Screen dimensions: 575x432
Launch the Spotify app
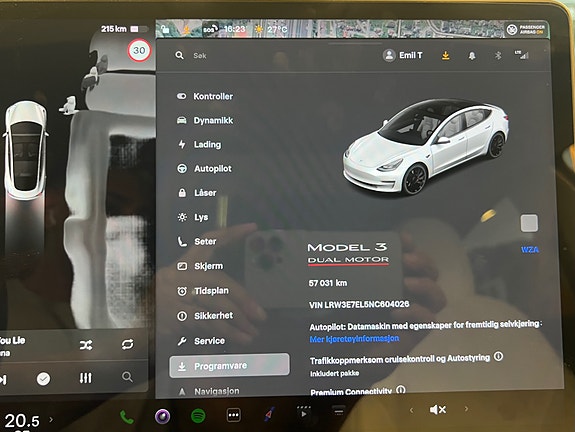(198, 416)
